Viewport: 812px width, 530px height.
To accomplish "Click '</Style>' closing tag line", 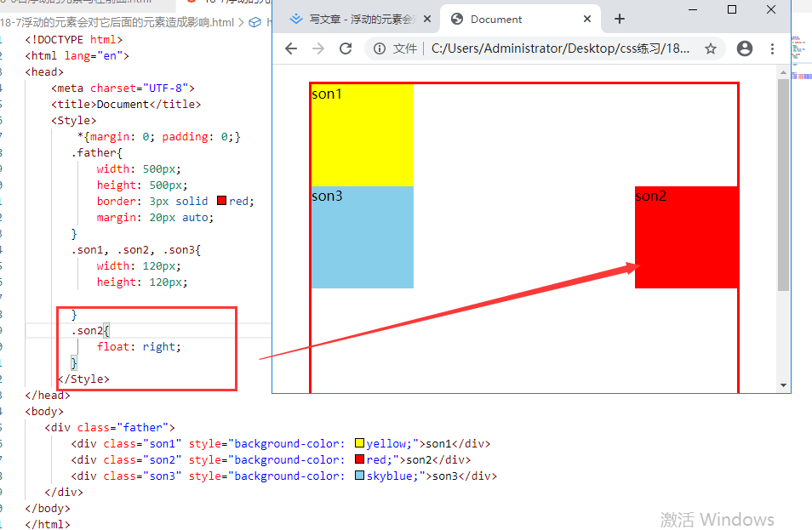I will [x=83, y=379].
